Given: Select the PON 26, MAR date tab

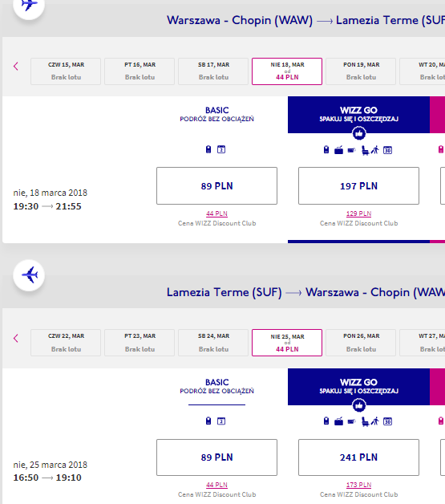Looking at the screenshot, I should tap(361, 343).
